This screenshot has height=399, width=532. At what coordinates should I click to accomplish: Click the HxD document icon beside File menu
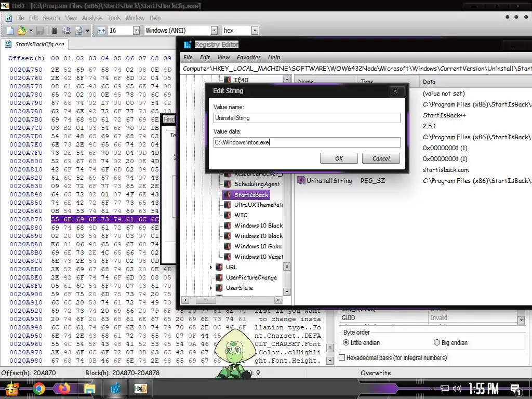coord(9,18)
